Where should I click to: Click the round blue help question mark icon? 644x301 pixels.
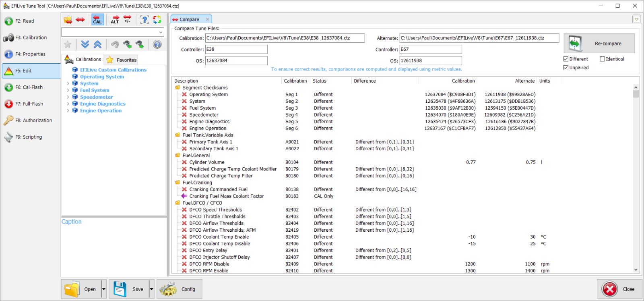click(x=157, y=44)
